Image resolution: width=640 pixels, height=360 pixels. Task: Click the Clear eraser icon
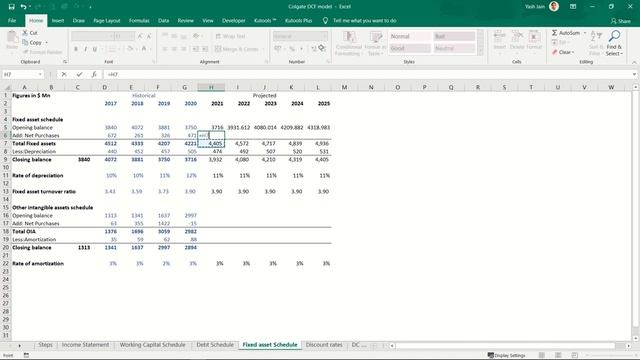point(555,52)
